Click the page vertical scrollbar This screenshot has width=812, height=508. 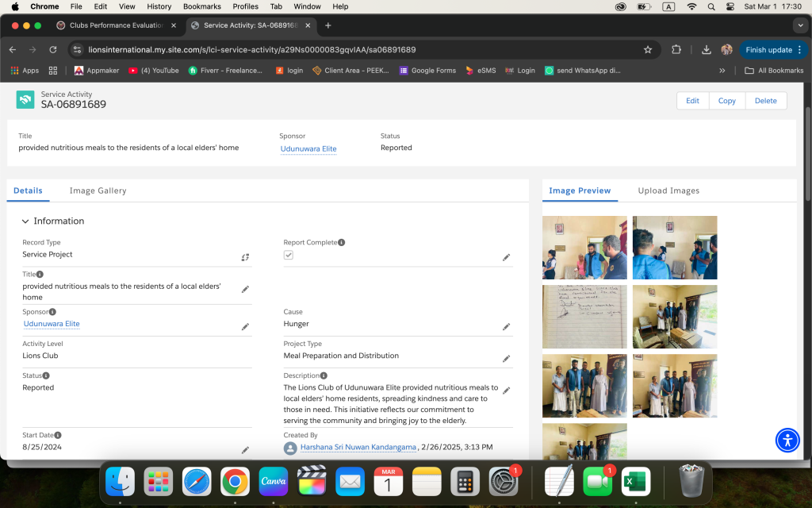pos(808,154)
